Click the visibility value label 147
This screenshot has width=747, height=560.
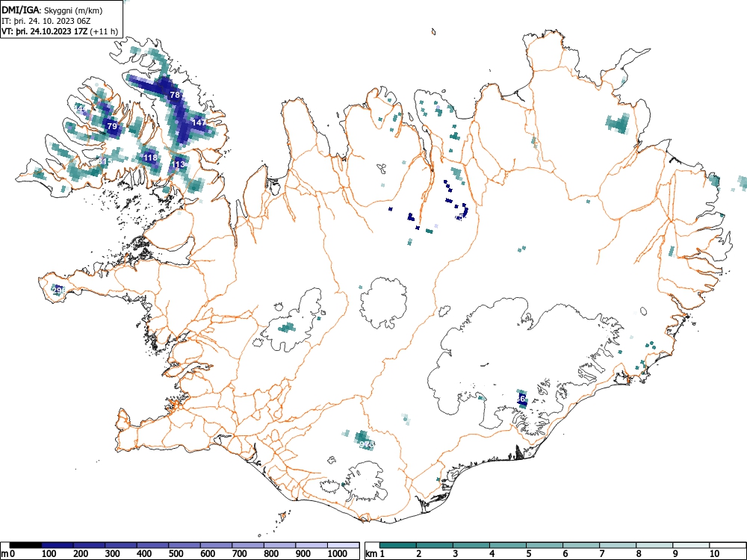[199, 122]
